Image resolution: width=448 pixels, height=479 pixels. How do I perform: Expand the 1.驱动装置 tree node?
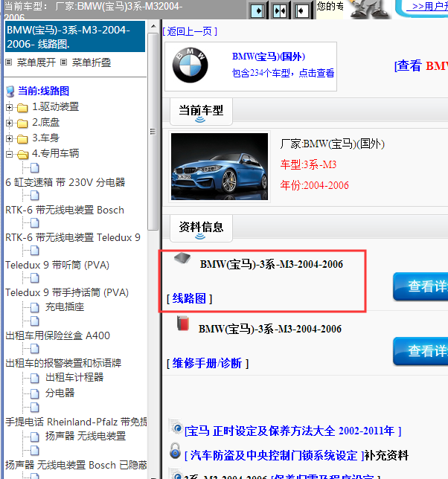click(x=9, y=108)
